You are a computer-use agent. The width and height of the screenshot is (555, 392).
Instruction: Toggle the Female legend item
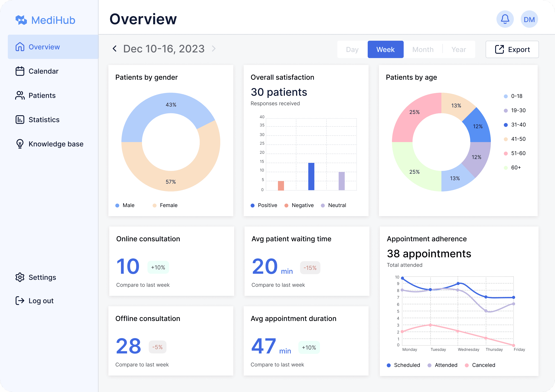[165, 205]
